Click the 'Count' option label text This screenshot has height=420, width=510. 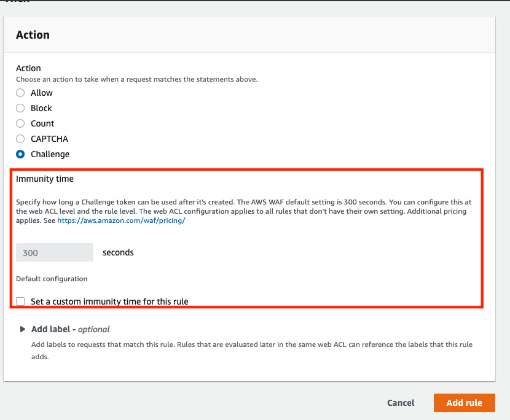click(x=42, y=123)
